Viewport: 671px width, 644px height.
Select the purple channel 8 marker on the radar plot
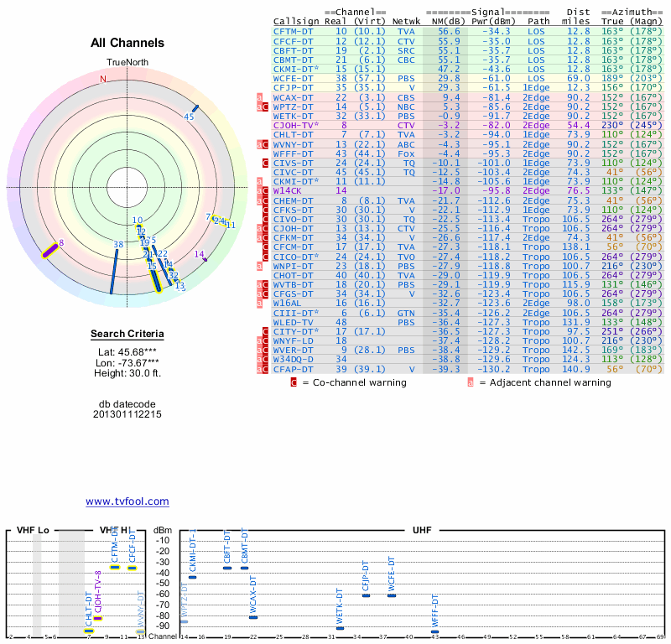point(50,249)
